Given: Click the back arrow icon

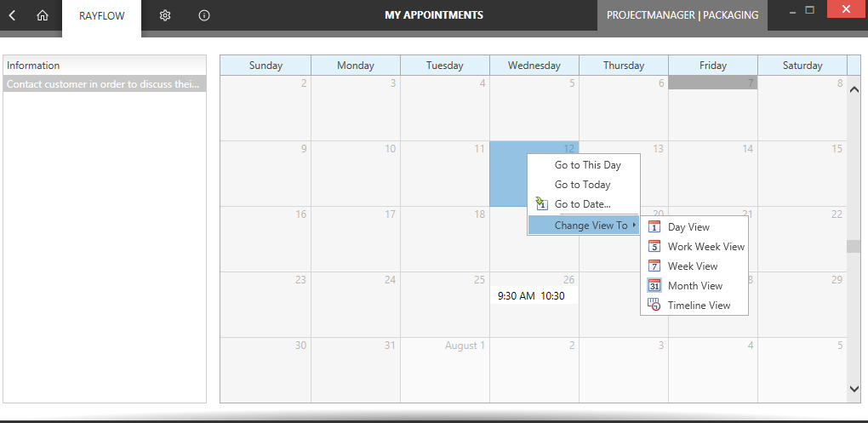Looking at the screenshot, I should click(x=12, y=15).
